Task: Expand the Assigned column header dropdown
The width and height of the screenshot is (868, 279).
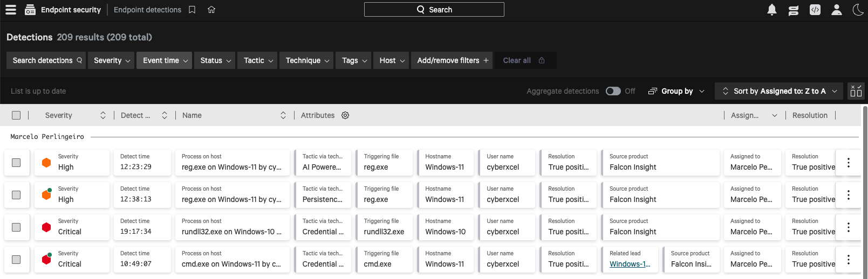Action: pyautogui.click(x=775, y=115)
